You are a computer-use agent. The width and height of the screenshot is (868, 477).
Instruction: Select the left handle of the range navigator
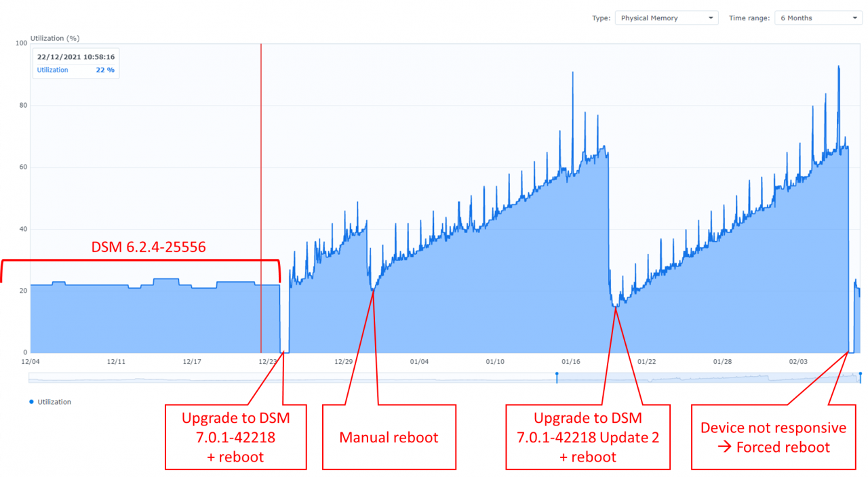click(x=557, y=377)
